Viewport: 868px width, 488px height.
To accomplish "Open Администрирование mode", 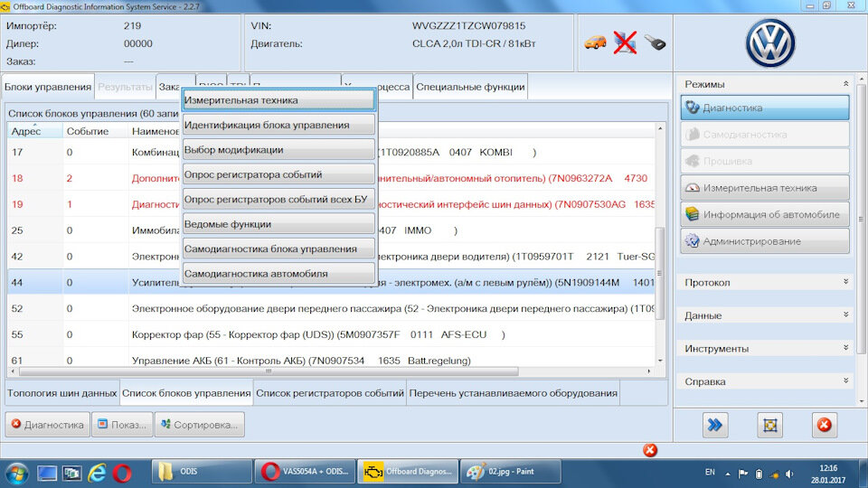I will [765, 241].
